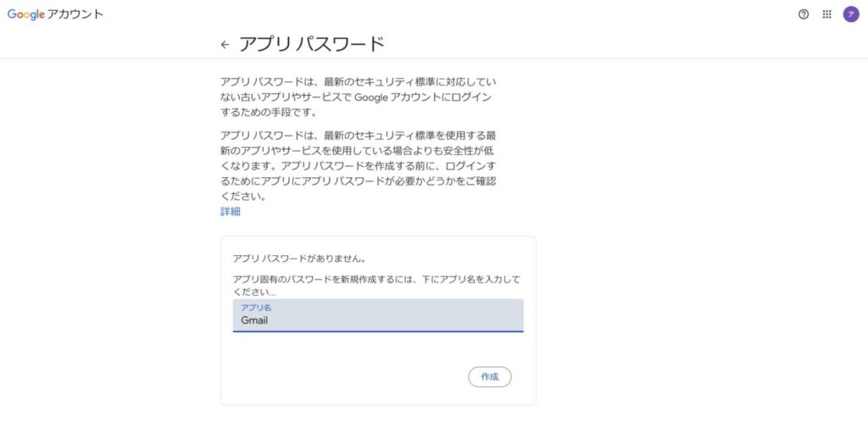
Task: Click the blue underline of app name field
Action: [x=377, y=331]
